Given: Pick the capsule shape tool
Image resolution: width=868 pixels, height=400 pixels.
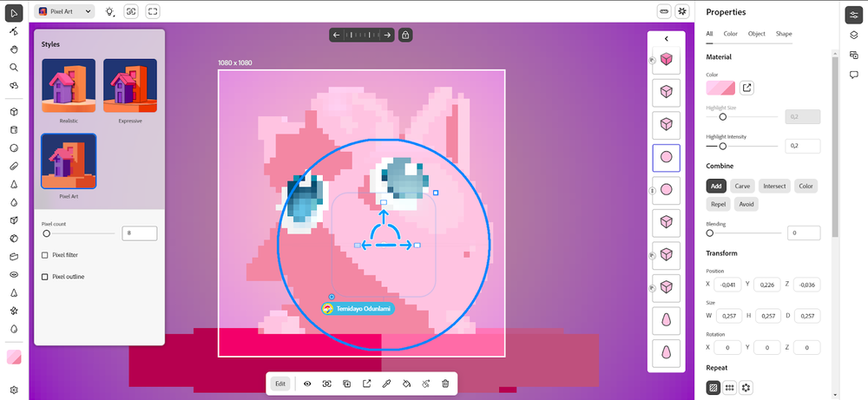Looking at the screenshot, I should click(14, 166).
